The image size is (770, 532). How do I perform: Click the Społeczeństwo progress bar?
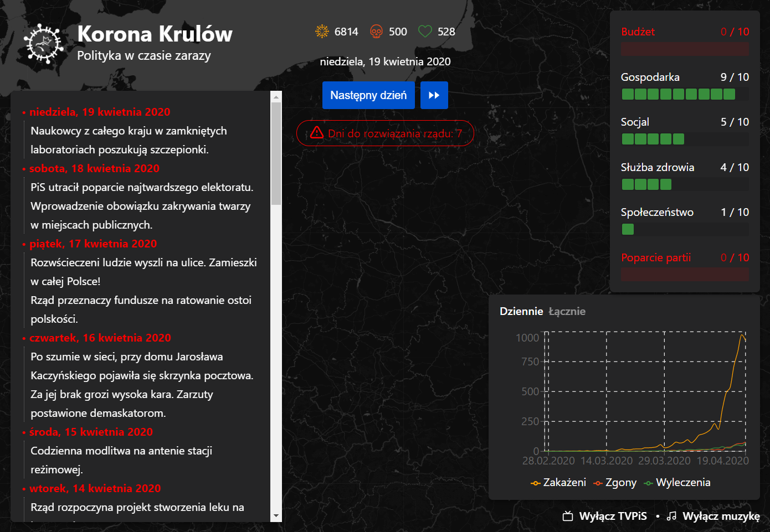coord(685,229)
